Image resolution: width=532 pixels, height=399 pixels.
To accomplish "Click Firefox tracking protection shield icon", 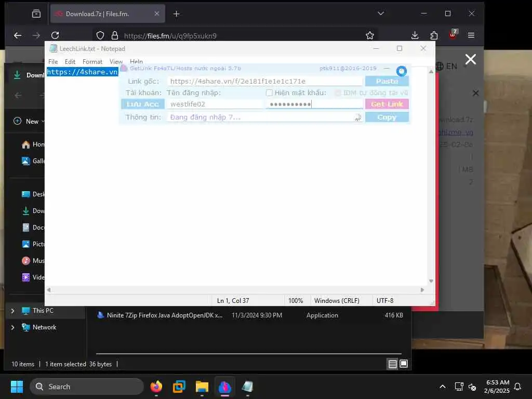I will (100, 35).
